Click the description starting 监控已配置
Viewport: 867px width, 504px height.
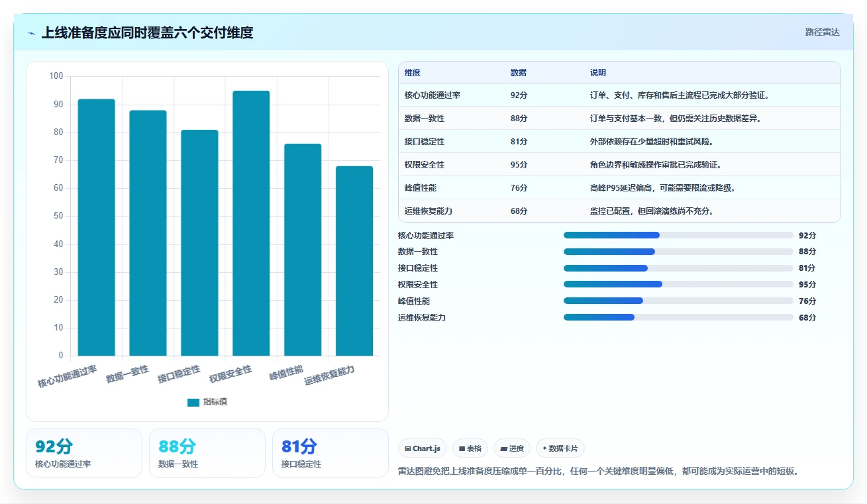[652, 211]
